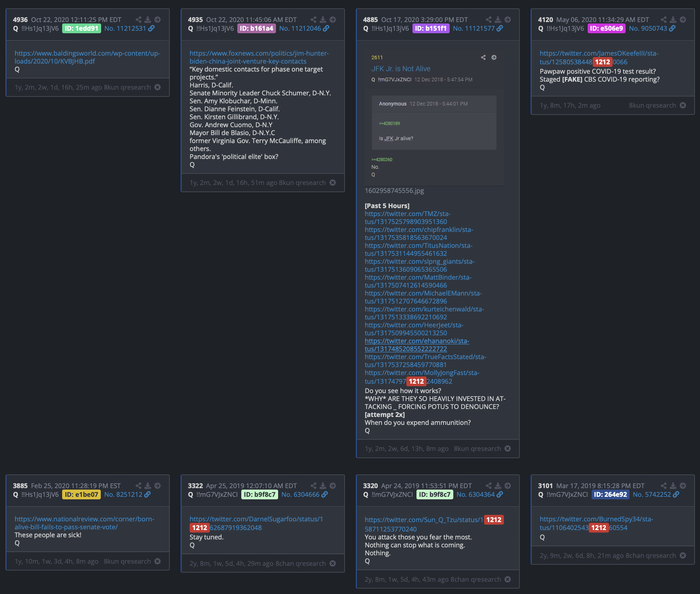This screenshot has width=700, height=594.
Task: Share post 3101 via its share icon
Action: click(664, 486)
